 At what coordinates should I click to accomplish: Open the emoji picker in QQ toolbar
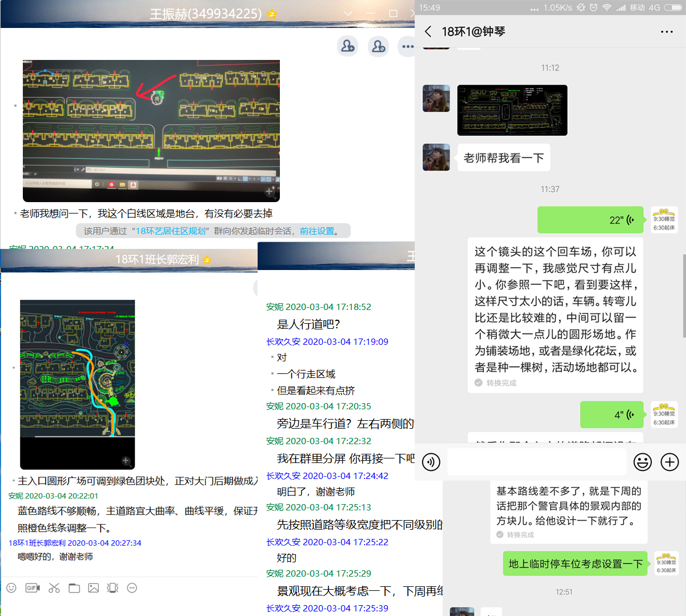point(11,587)
